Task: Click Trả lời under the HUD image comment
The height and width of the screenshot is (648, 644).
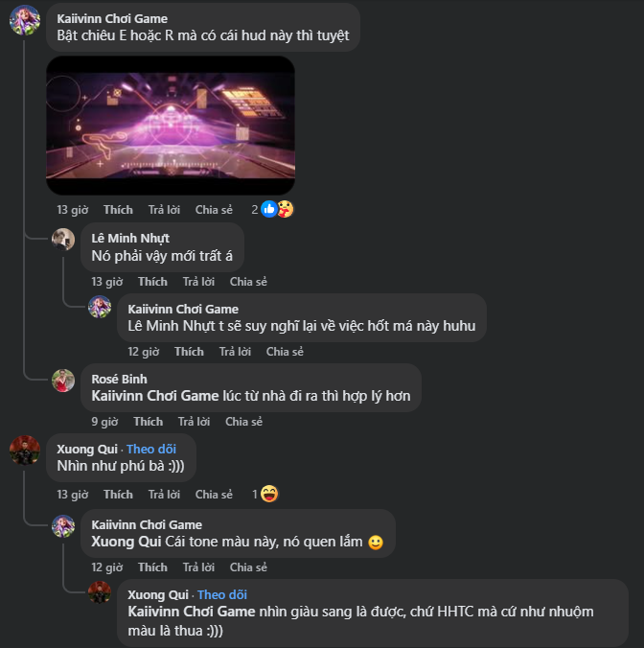Action: click(x=164, y=210)
